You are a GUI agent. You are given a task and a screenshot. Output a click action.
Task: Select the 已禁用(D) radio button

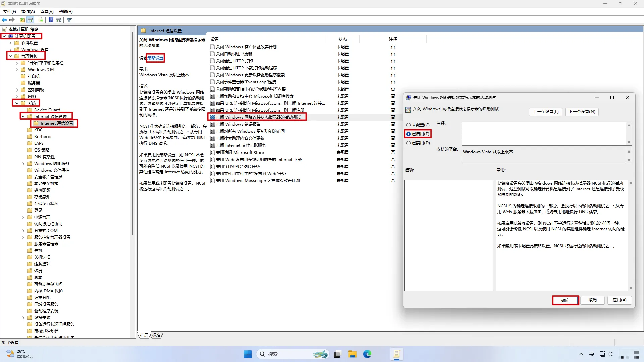coord(408,143)
